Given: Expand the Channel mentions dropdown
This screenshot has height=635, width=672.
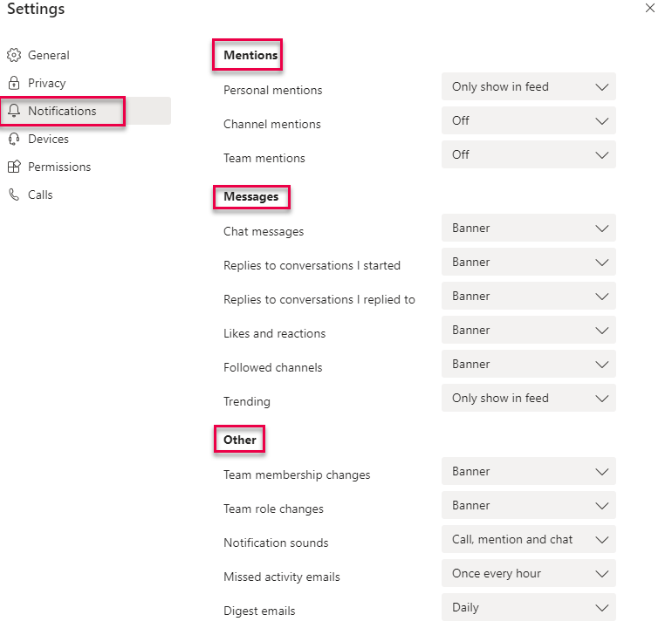Looking at the screenshot, I should tap(528, 120).
